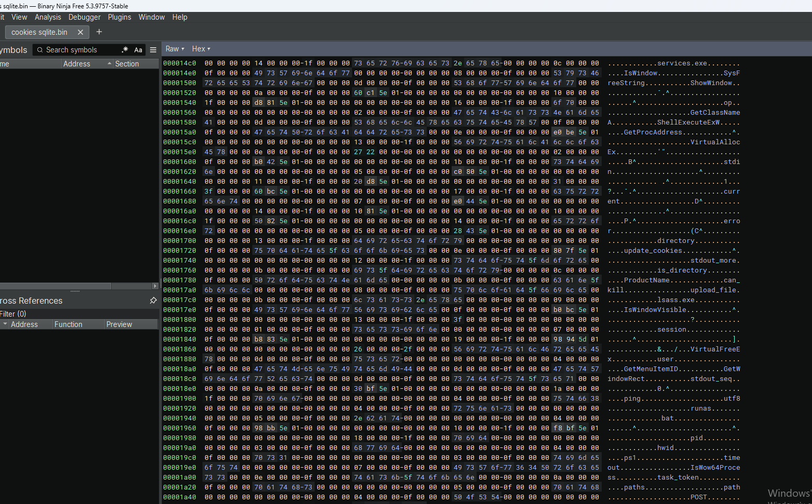
Task: Click ASCII text 'VirtualAlloc' in hex view
Action: point(715,142)
